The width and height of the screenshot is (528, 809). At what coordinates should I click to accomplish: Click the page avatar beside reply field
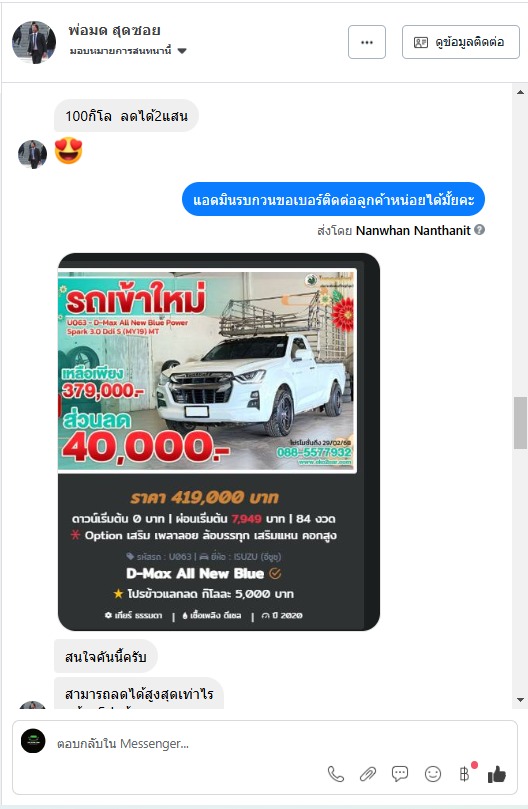coord(33,741)
